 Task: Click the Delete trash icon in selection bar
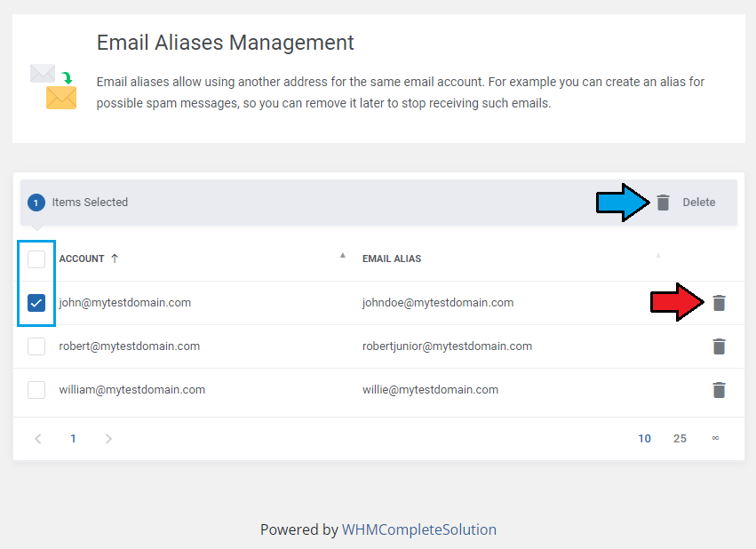coord(663,203)
